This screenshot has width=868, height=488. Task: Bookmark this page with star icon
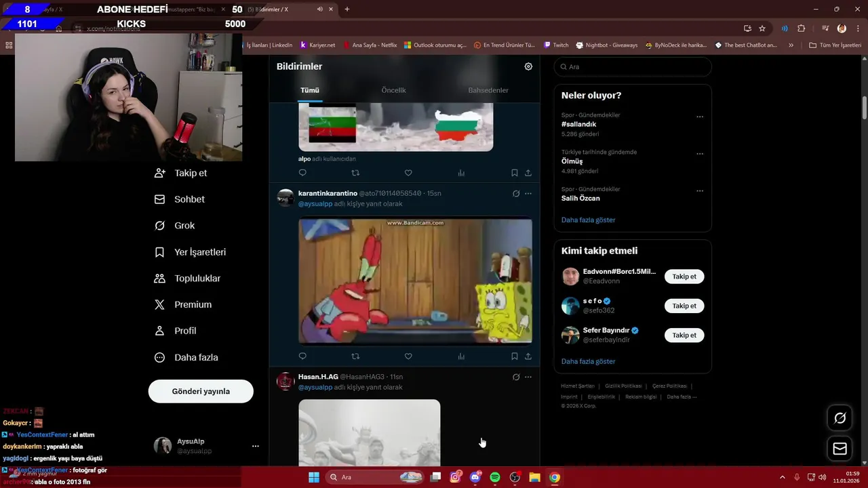coord(762,28)
